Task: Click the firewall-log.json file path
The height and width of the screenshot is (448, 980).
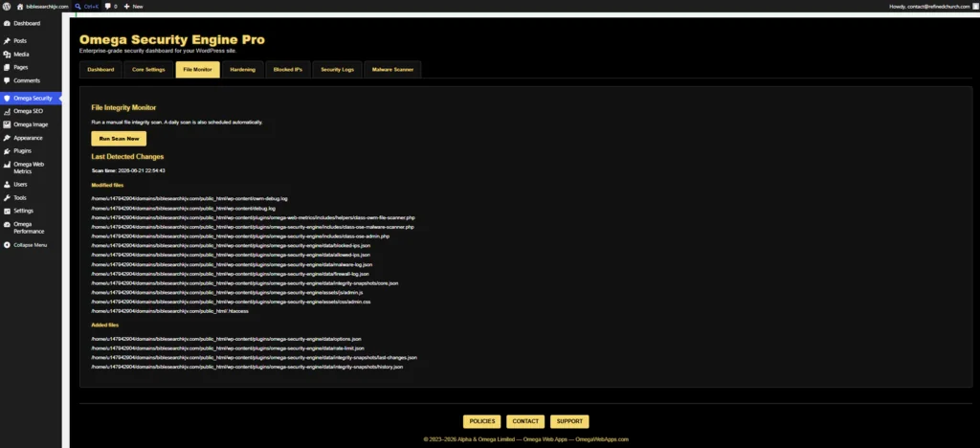Action: (230, 274)
